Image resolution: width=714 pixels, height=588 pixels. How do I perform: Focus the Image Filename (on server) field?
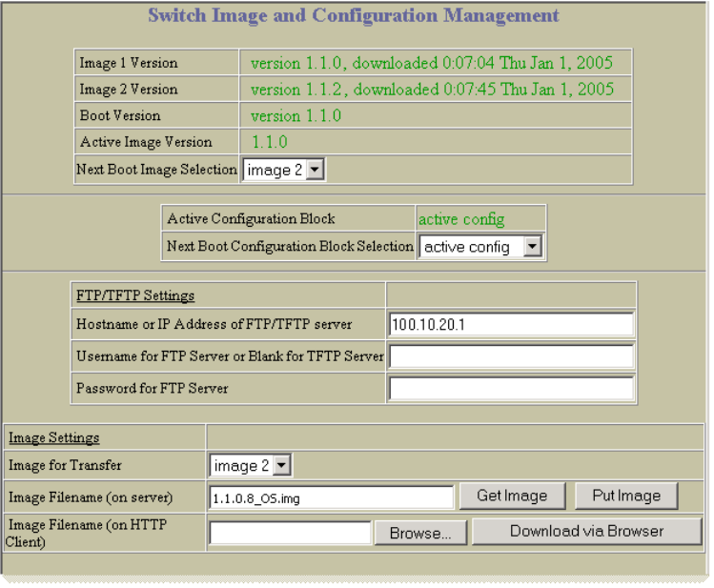[332, 497]
